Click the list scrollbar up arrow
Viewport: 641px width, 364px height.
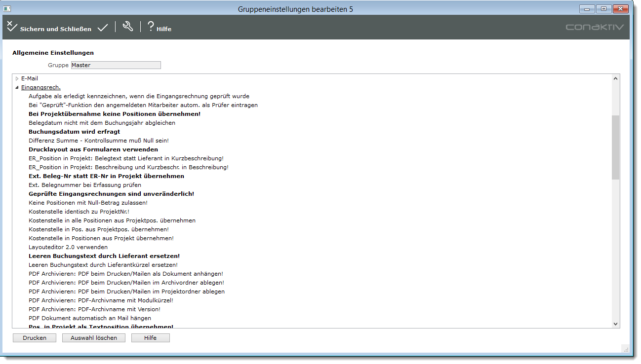615,78
